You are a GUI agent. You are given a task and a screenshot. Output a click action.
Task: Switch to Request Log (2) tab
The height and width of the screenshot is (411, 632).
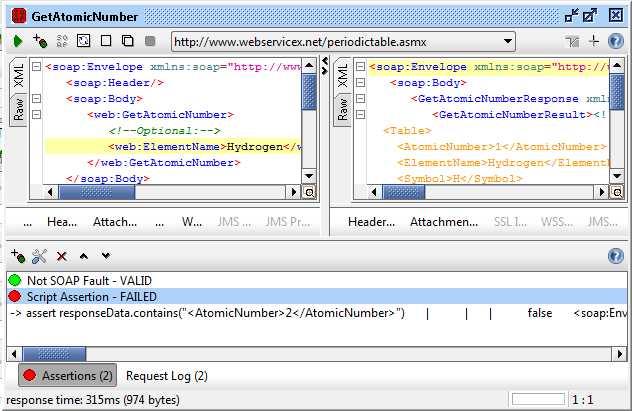(166, 376)
